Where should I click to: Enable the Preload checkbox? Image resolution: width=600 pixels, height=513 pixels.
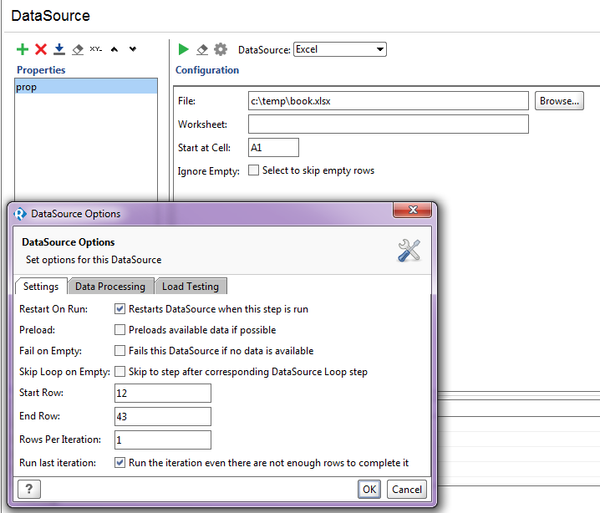tap(120, 330)
